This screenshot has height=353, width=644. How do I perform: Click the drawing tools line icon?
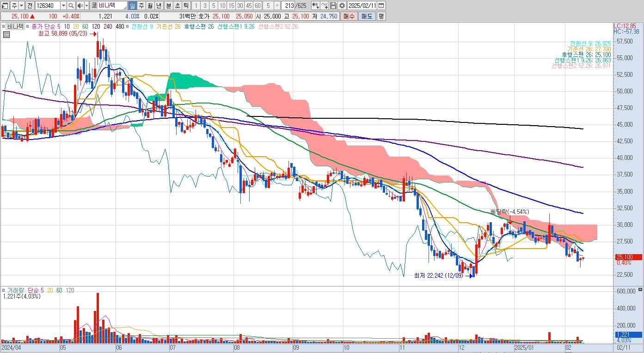point(325,6)
